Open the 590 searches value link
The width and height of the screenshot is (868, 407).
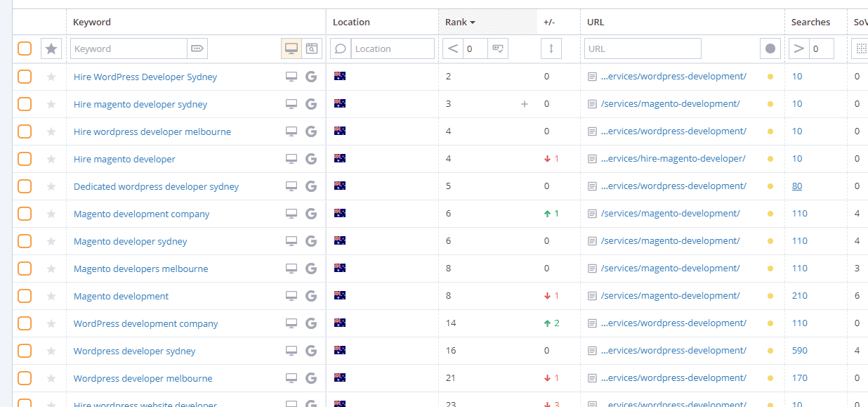pyautogui.click(x=800, y=351)
